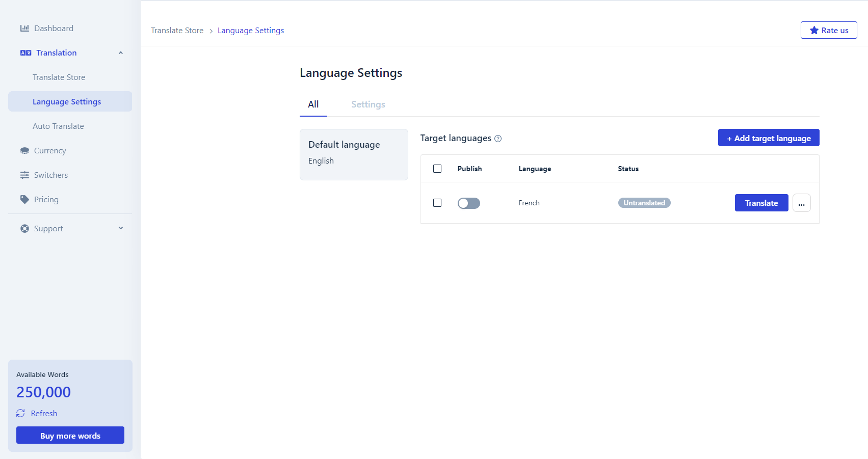Click the Dashboard chart icon
Image resolution: width=868 pixels, height=459 pixels.
point(24,29)
